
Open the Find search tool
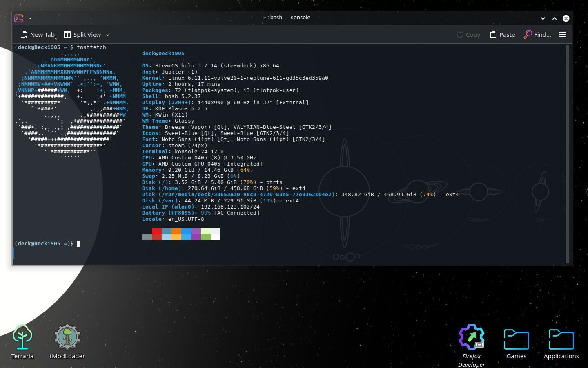point(537,35)
